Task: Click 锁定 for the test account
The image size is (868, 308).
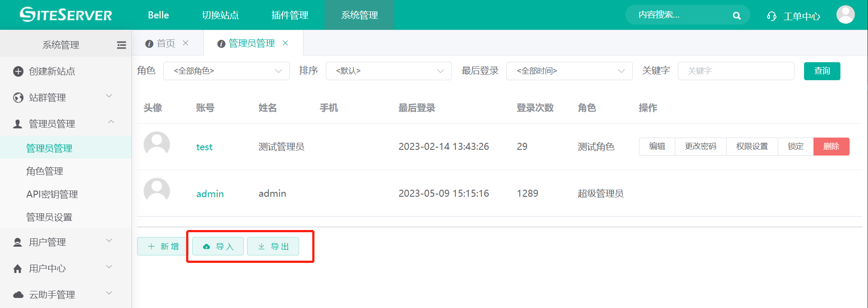Action: (x=796, y=146)
